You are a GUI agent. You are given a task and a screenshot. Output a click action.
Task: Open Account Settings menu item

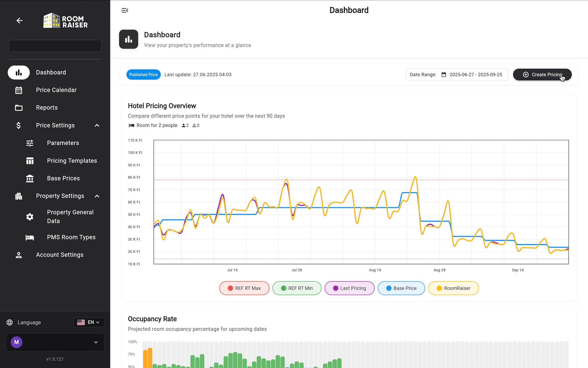pos(60,255)
